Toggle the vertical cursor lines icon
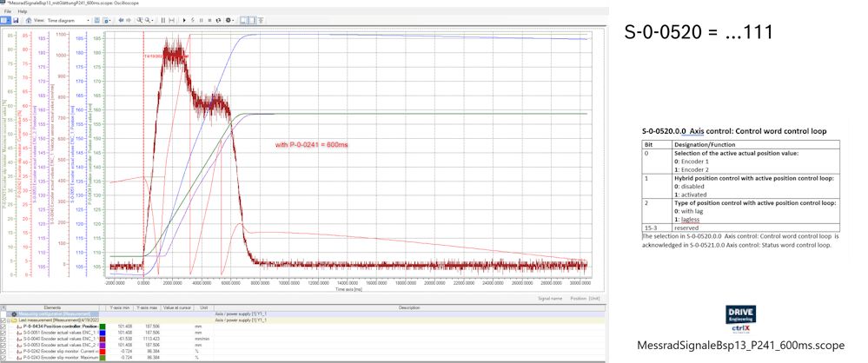868x363 pixels. point(163,20)
